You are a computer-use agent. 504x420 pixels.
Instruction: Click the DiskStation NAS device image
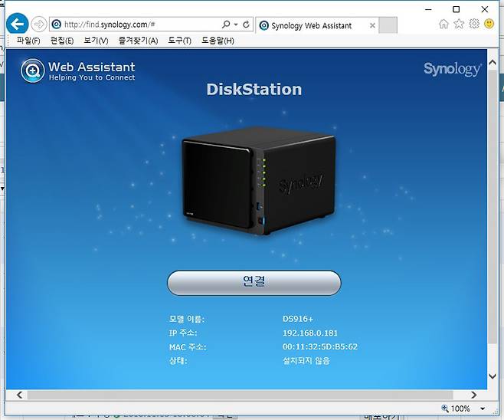[259, 181]
